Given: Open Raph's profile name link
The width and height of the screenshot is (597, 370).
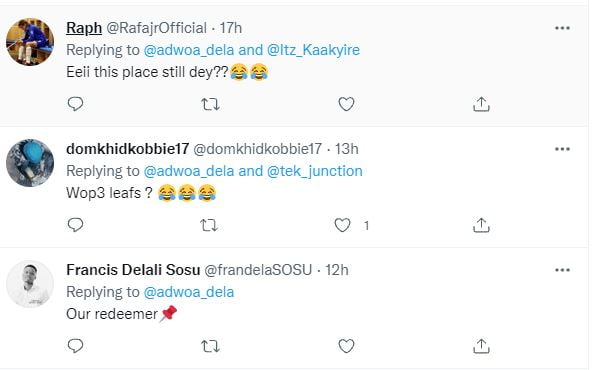Looking at the screenshot, I should [x=84, y=28].
